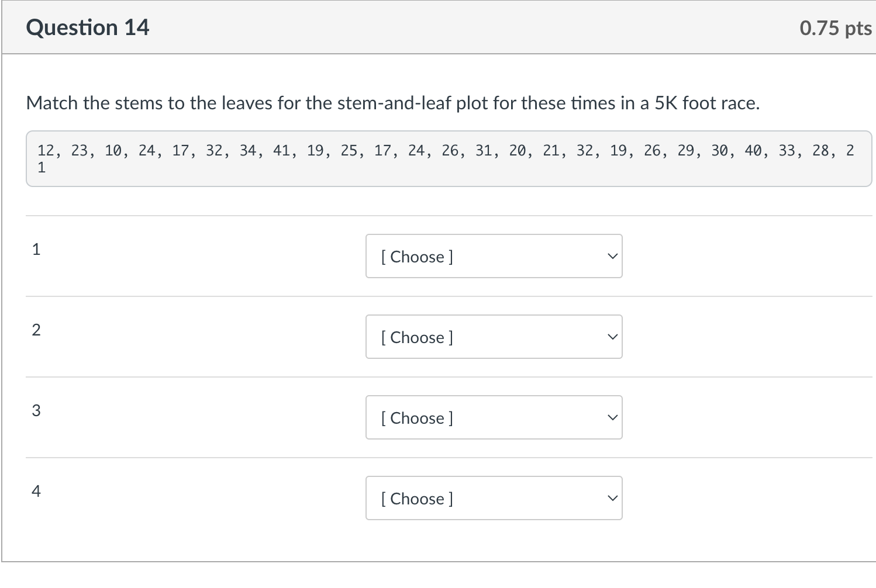Screen dimensions: 876x588
Task: Click the chevron arrow in stem 2 dropdown
Action: [612, 337]
